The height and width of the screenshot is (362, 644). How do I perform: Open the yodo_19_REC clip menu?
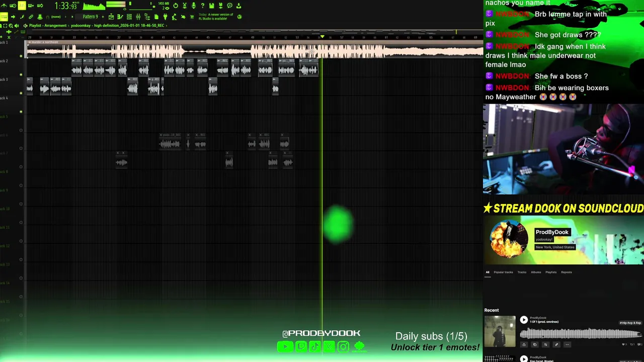click(161, 135)
